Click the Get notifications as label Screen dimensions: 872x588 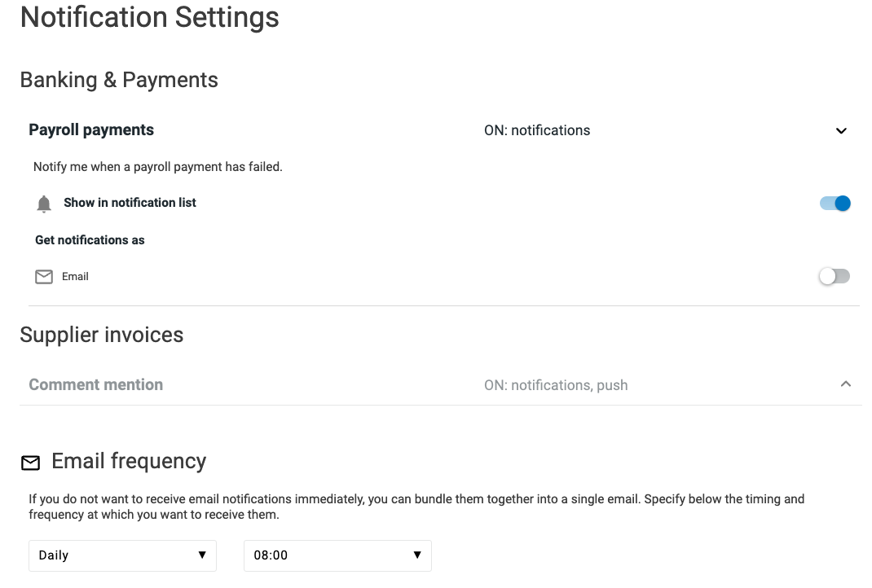(x=90, y=239)
